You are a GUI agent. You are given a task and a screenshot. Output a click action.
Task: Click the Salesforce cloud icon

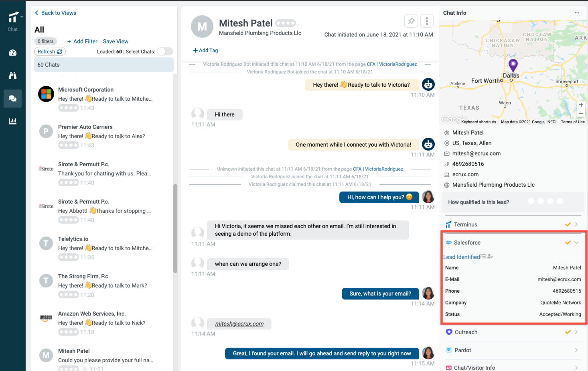[x=449, y=243]
